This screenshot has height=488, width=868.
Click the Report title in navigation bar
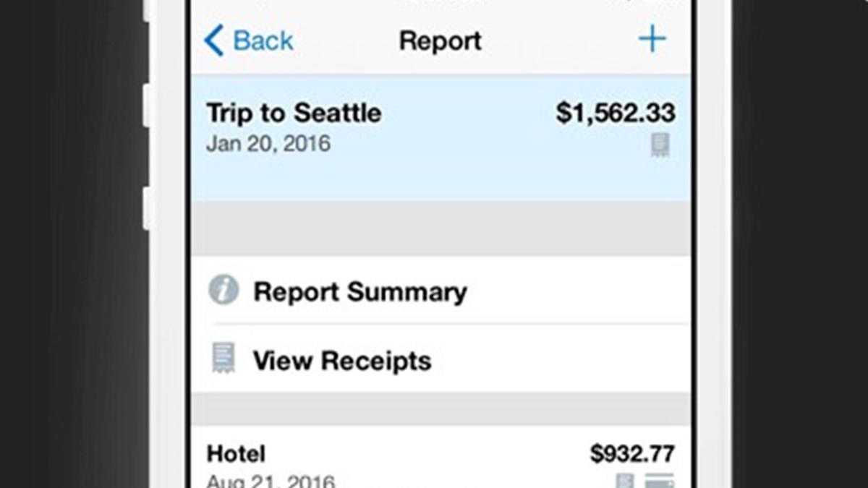pos(440,41)
